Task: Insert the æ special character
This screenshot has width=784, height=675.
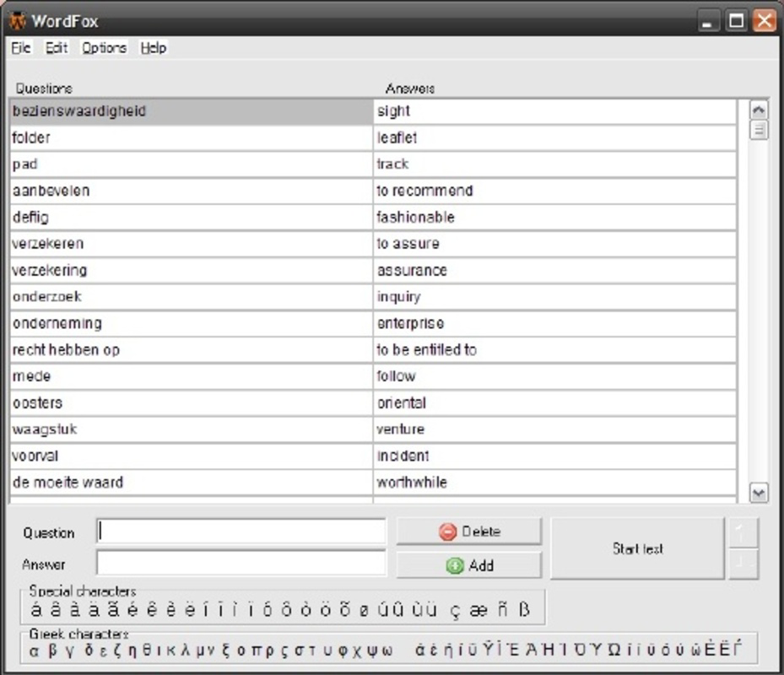Action: coord(479,610)
